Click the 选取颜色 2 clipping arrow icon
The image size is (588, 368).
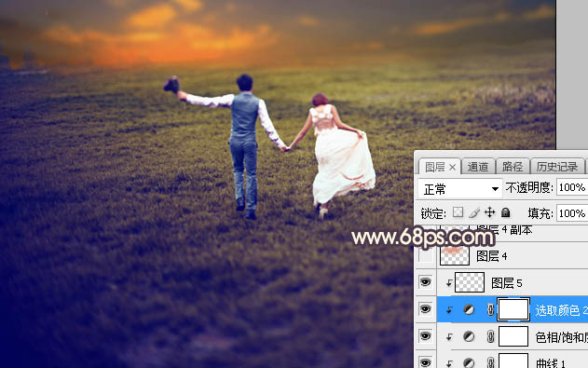pyautogui.click(x=449, y=310)
